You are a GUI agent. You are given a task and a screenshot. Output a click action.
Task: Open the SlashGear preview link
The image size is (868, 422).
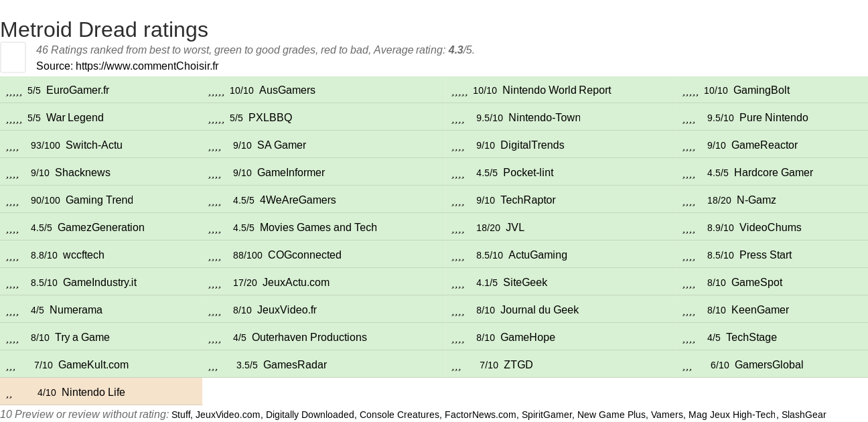coord(803,415)
